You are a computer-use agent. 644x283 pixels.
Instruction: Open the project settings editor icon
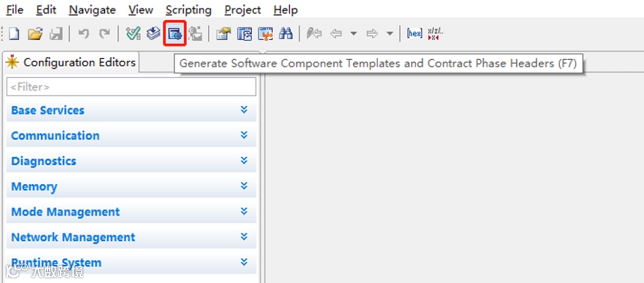pyautogui.click(x=224, y=33)
